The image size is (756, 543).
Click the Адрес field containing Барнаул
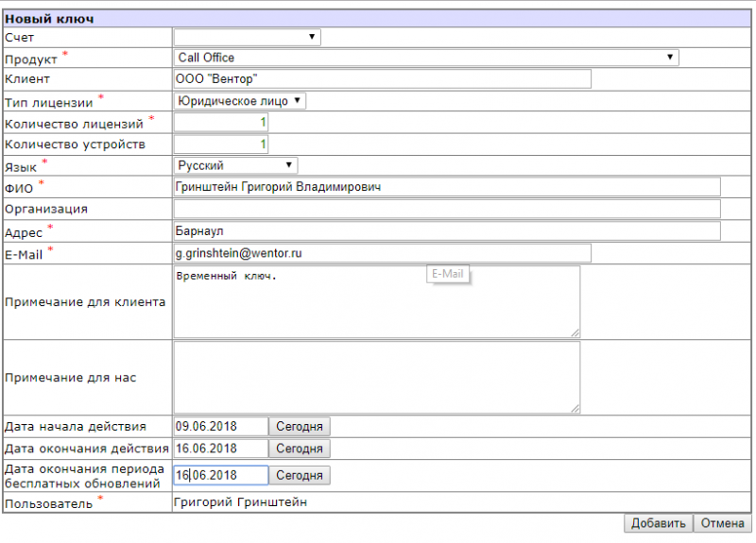[447, 231]
